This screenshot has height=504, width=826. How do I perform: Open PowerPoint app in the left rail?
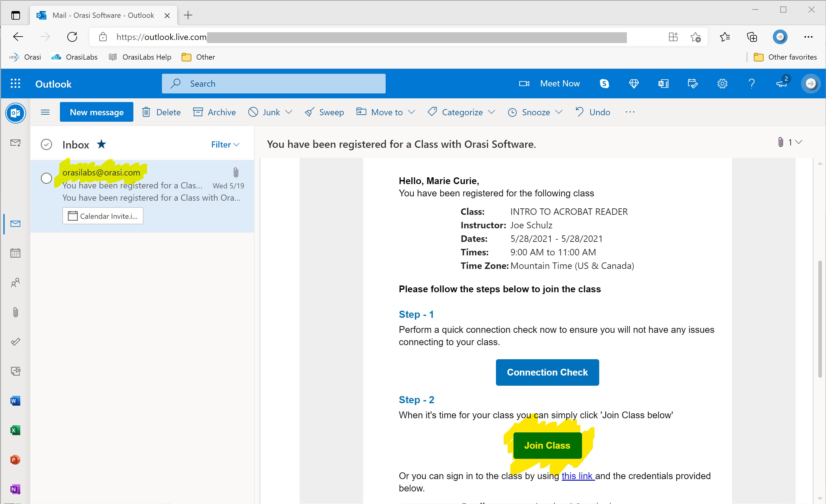point(15,459)
